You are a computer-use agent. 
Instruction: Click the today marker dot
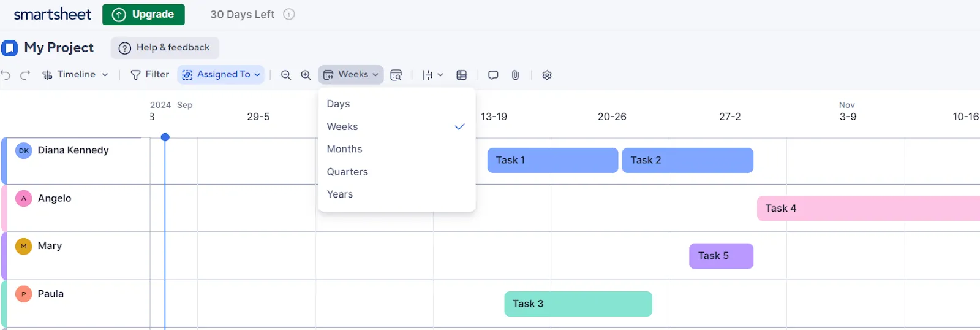tap(165, 137)
